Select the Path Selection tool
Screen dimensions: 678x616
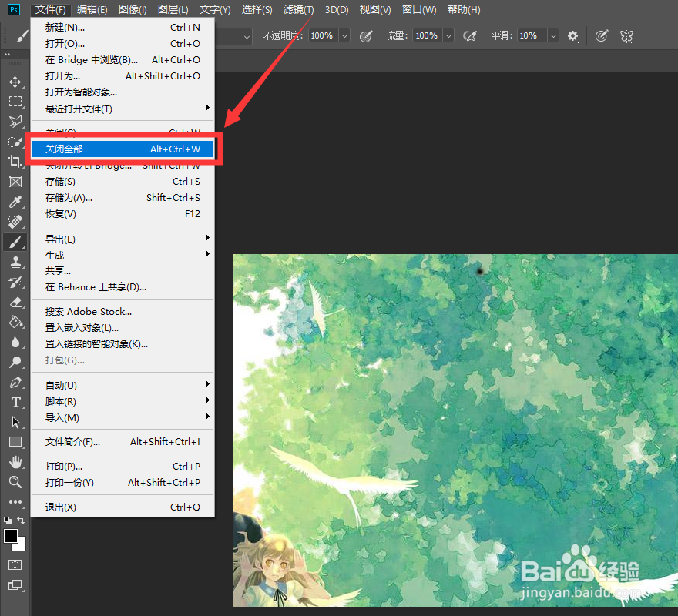pyautogui.click(x=15, y=422)
